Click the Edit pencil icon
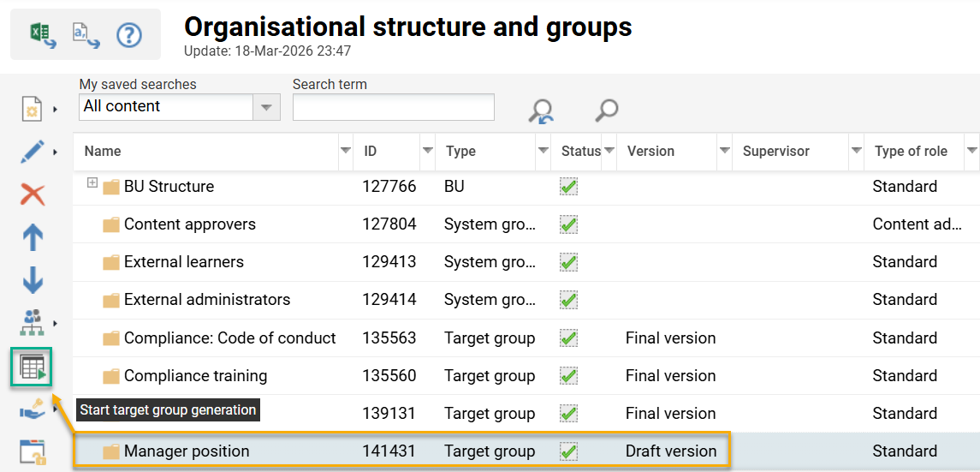The height and width of the screenshot is (472, 980). 33,152
